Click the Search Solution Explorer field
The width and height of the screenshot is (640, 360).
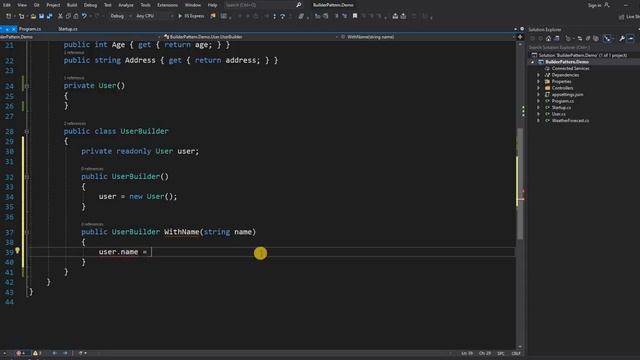point(583,47)
